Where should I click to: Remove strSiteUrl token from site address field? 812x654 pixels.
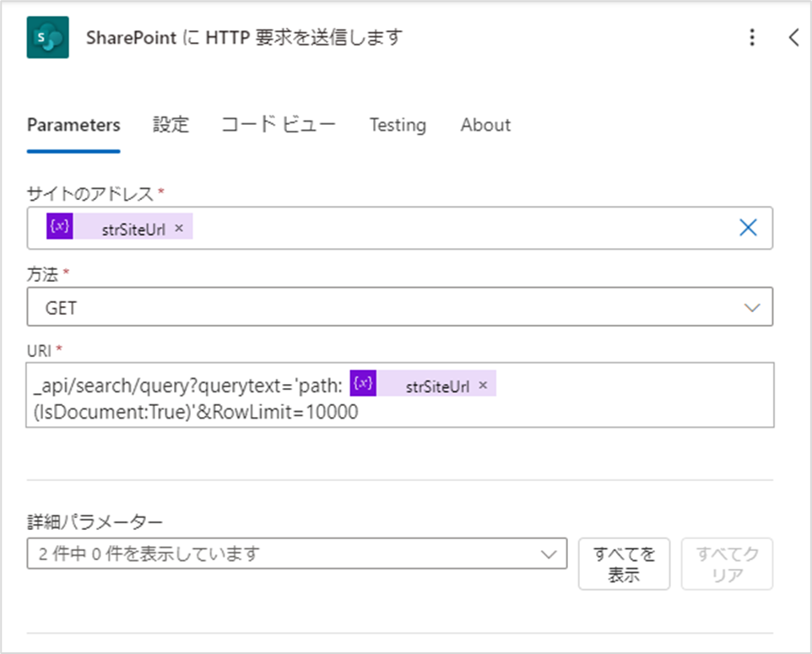tap(179, 228)
